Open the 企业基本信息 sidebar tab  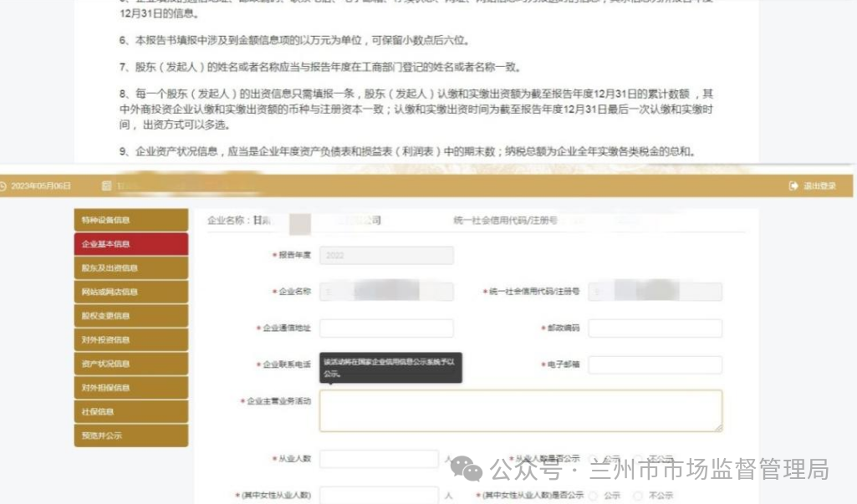[130, 244]
